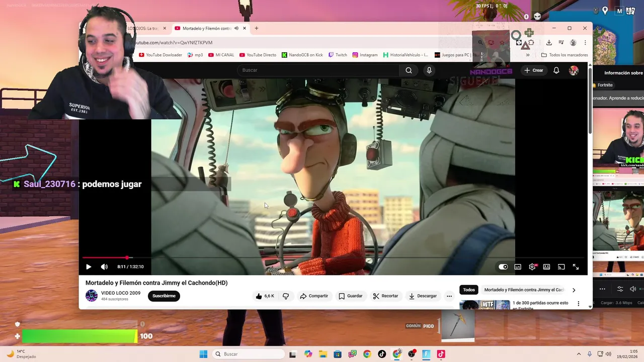Save video with Guardar button
This screenshot has width=644, height=362.
351,296
